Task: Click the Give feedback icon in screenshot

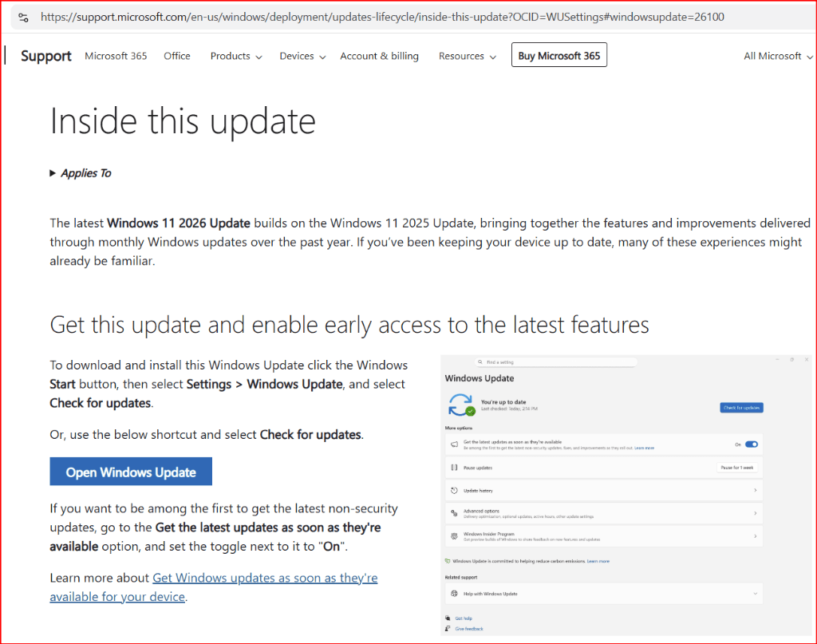Action: click(448, 628)
